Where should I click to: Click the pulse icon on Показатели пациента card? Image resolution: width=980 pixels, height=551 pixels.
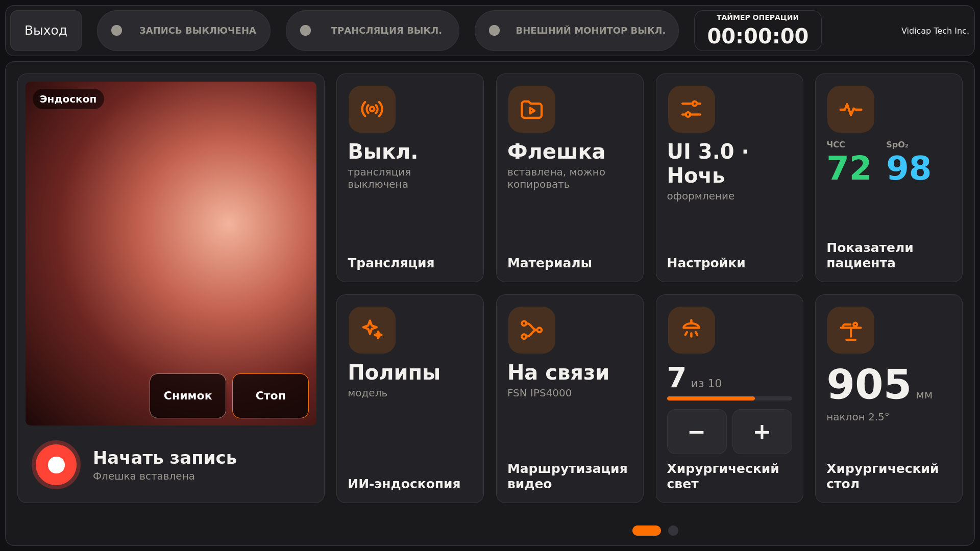coord(850,109)
